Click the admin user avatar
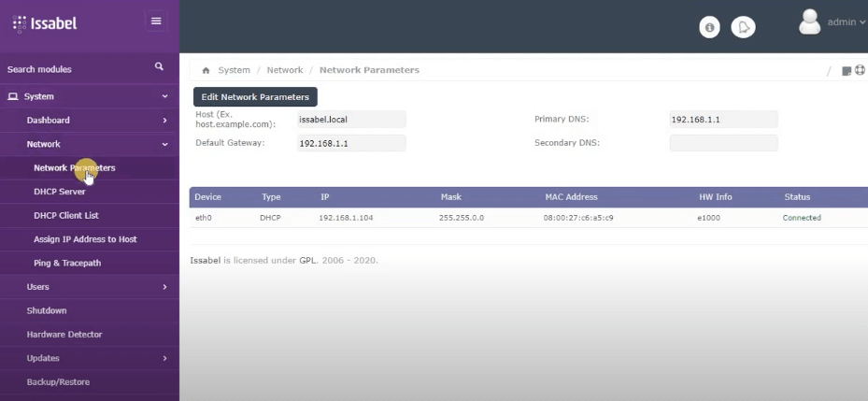The height and width of the screenshot is (401, 868). pyautogui.click(x=810, y=21)
